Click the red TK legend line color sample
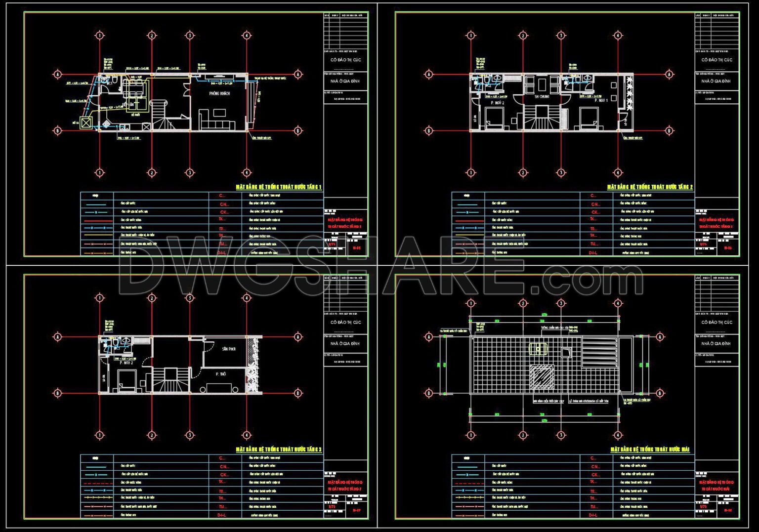 tap(99, 219)
